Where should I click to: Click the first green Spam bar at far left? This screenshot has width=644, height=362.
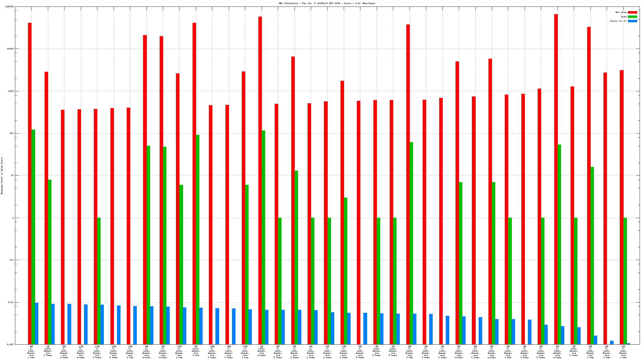click(x=33, y=236)
